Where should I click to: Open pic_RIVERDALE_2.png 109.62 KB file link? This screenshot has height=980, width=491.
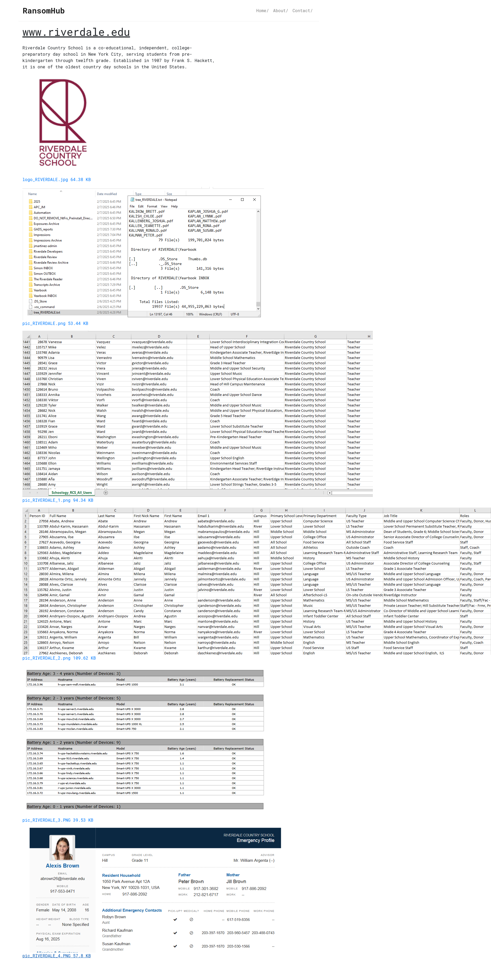coord(59,658)
